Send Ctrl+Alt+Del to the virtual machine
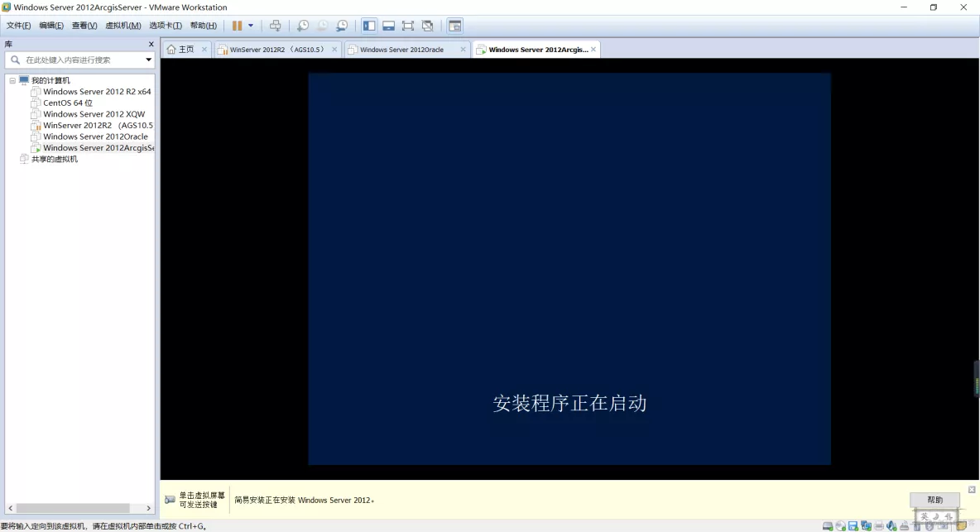 276,25
